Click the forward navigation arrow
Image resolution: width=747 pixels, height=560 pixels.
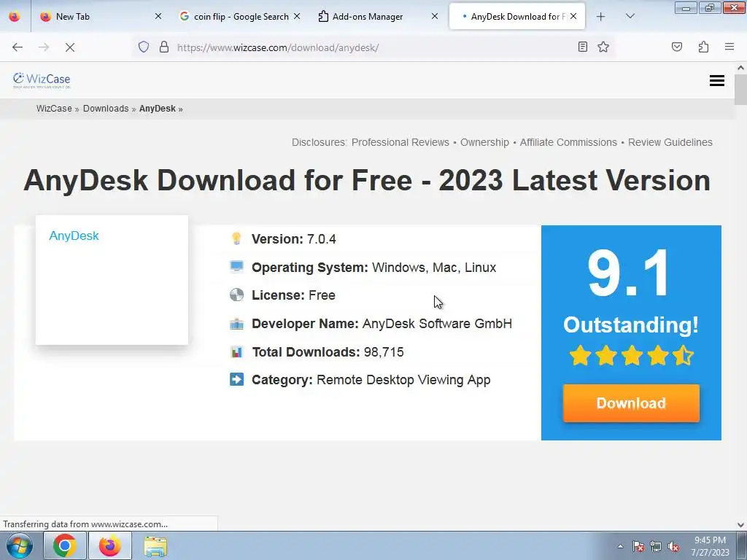(44, 47)
